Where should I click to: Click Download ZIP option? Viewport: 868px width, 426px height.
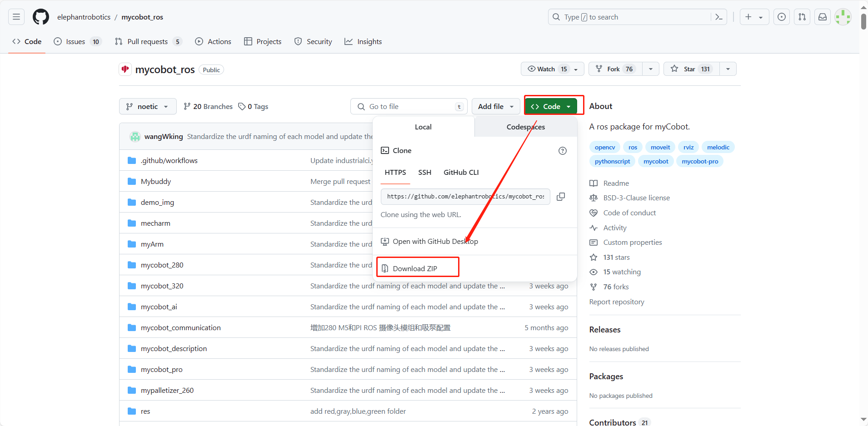[x=415, y=269]
